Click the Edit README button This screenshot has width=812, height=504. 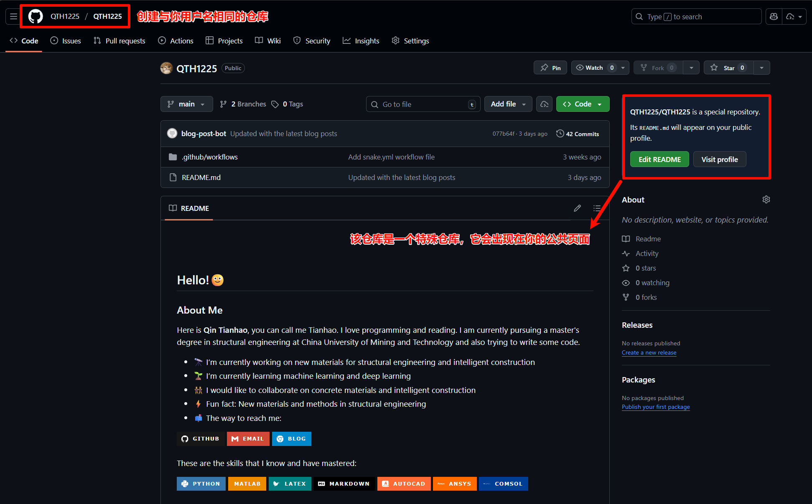tap(659, 159)
